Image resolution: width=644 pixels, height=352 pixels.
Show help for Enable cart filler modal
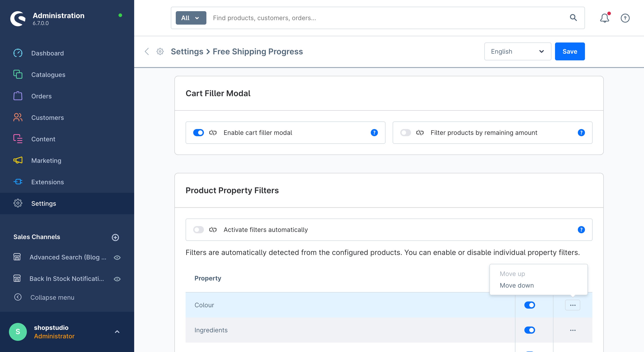[374, 132]
